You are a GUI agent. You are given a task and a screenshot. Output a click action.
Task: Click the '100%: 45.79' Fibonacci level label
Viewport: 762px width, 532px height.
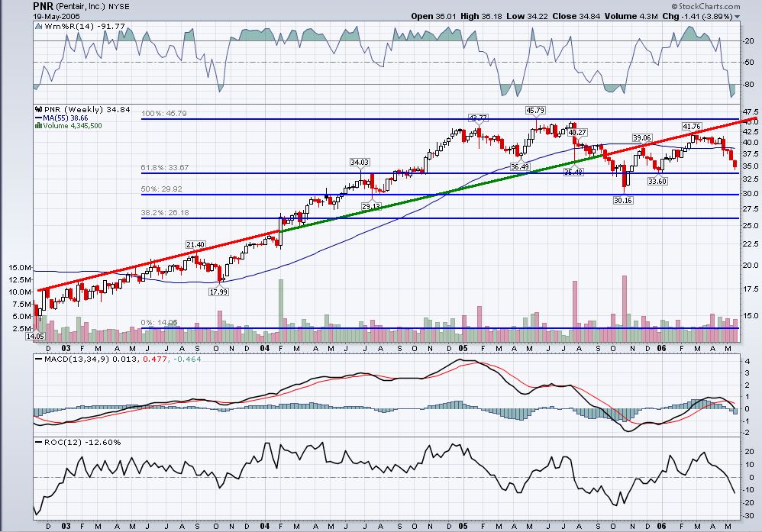163,114
